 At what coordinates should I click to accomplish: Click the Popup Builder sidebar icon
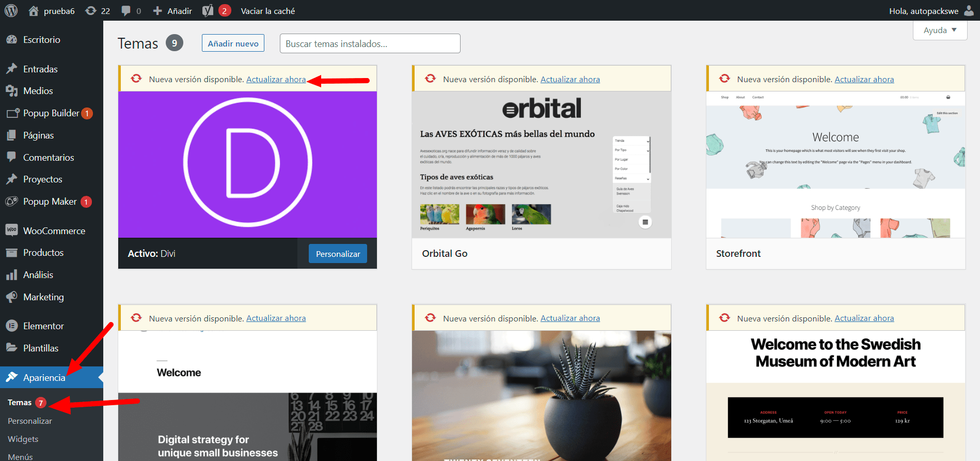pyautogui.click(x=12, y=113)
